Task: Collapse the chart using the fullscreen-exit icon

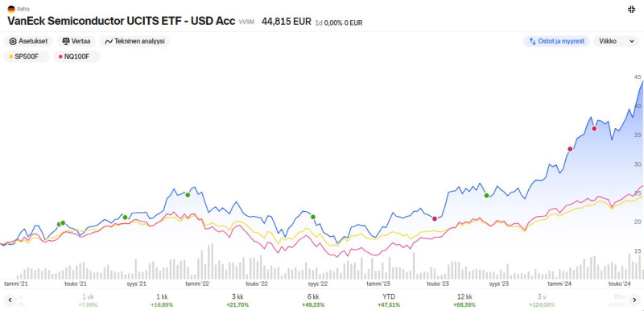Action: point(632,10)
